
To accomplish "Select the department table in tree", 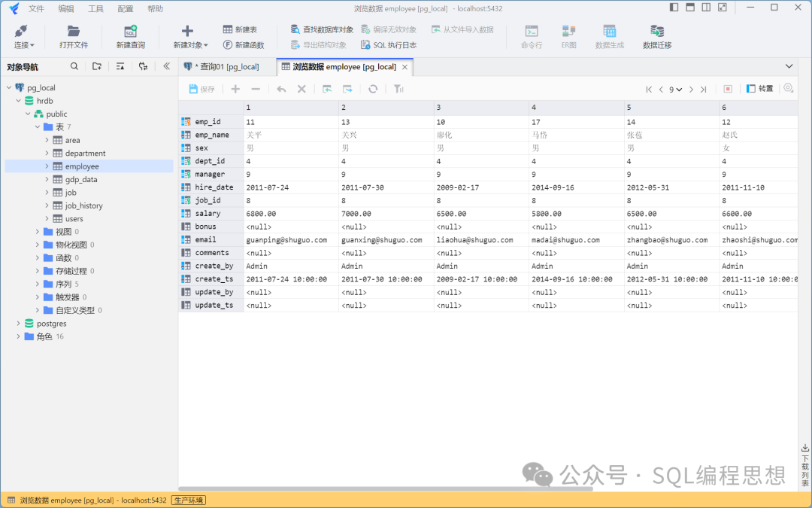I will 85,154.
